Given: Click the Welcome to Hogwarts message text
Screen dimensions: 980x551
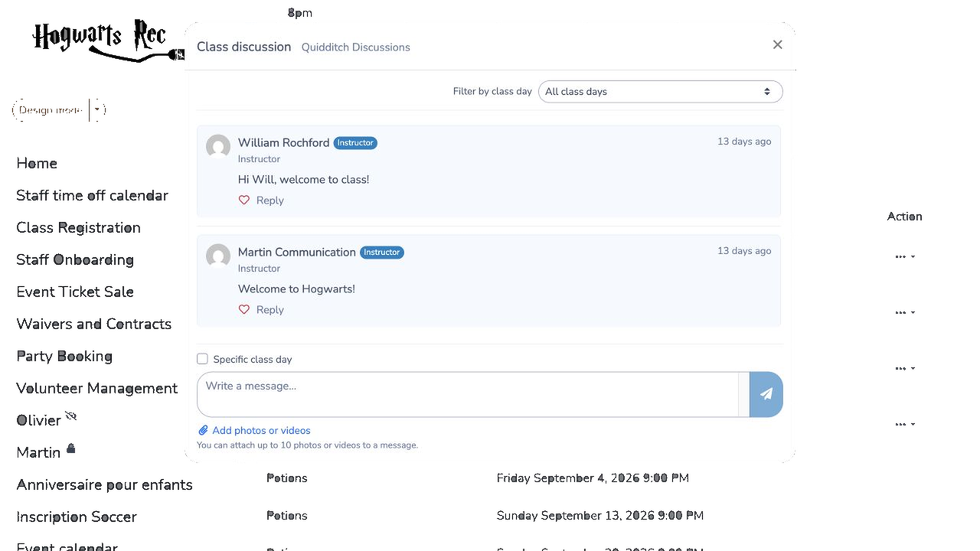Looking at the screenshot, I should [296, 289].
